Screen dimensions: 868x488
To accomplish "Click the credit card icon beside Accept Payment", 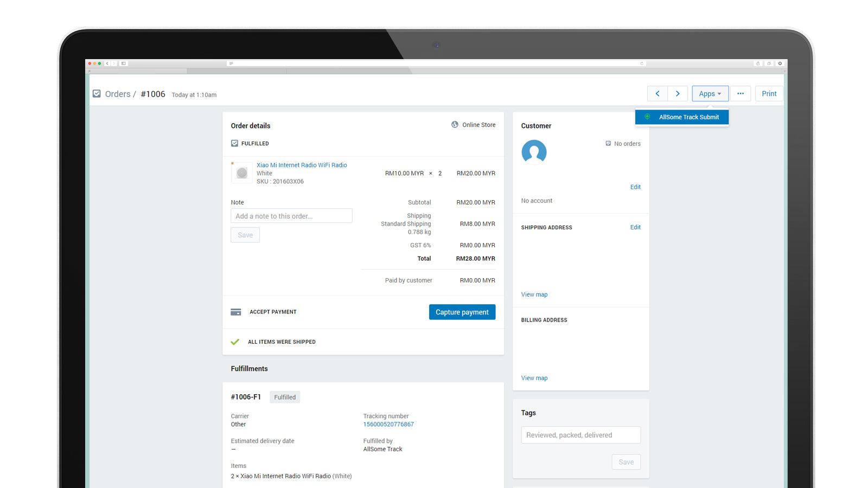I will [235, 312].
